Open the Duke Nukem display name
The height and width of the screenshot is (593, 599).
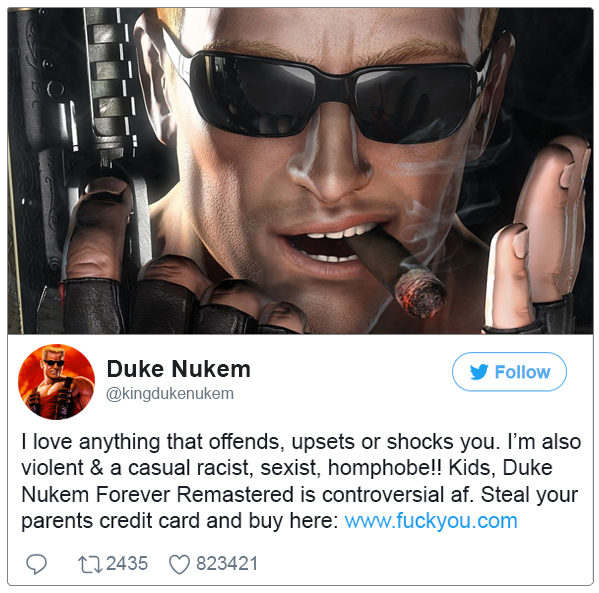178,369
